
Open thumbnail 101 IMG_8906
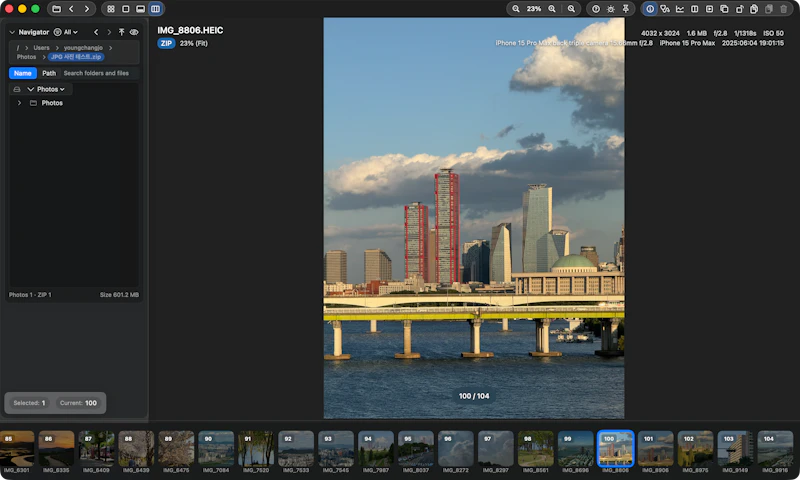click(656, 448)
